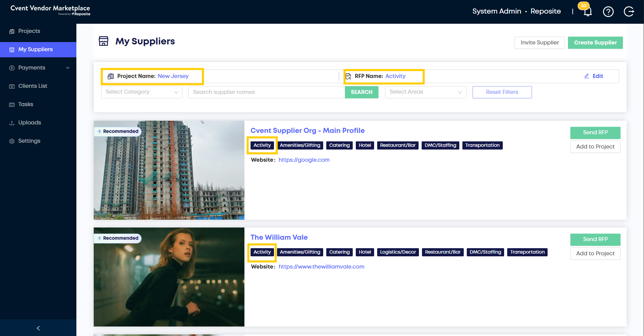Open Clients List in the sidebar
644x336 pixels.
coord(38,86)
